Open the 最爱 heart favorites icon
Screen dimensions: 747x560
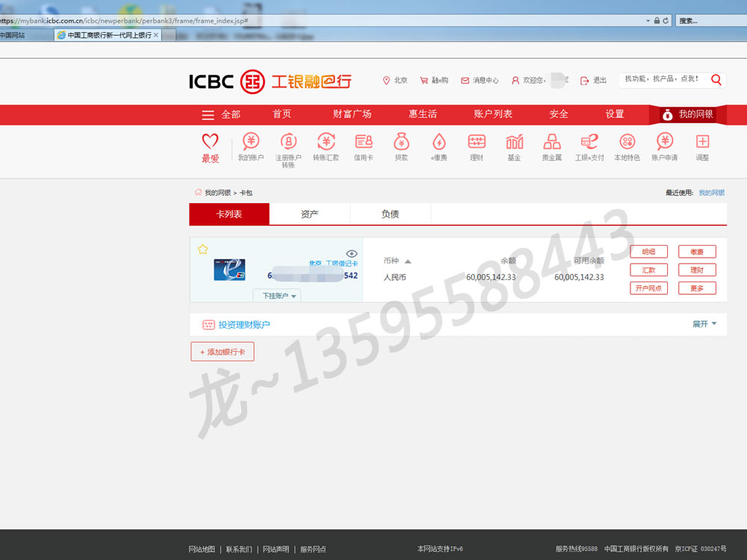pos(210,141)
